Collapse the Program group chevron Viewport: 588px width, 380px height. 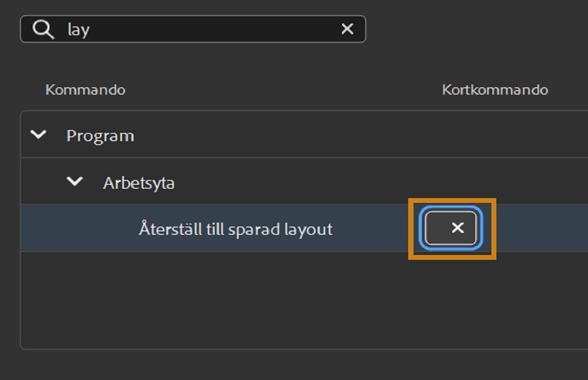point(38,135)
